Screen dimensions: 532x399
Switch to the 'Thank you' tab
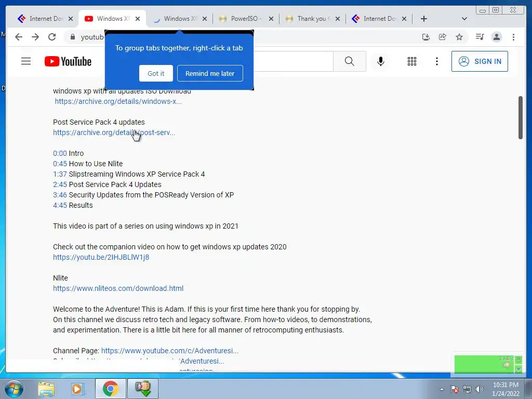pos(312,19)
